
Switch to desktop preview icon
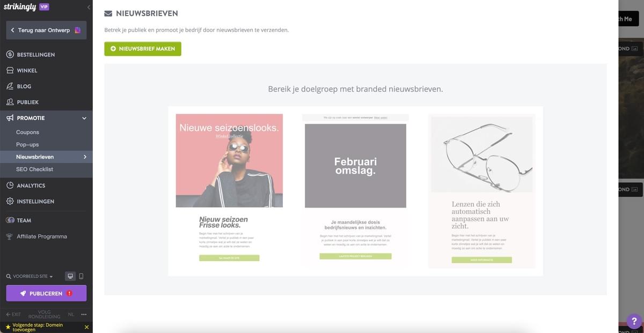click(70, 276)
